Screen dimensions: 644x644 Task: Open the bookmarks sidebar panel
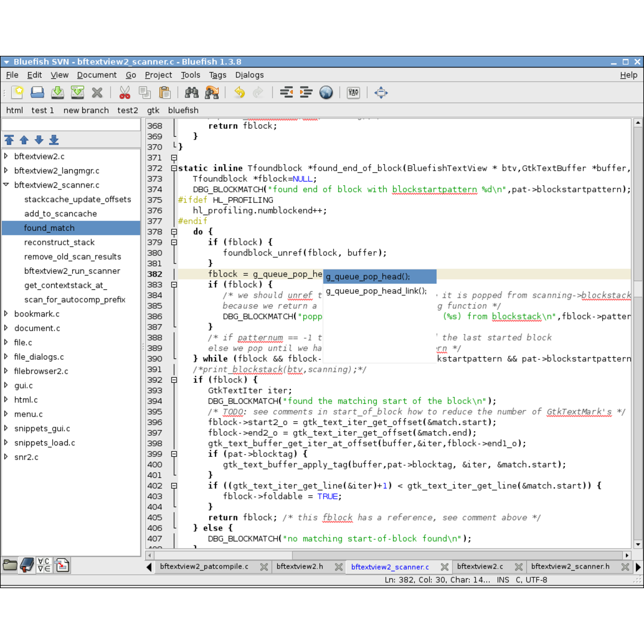[x=27, y=565]
